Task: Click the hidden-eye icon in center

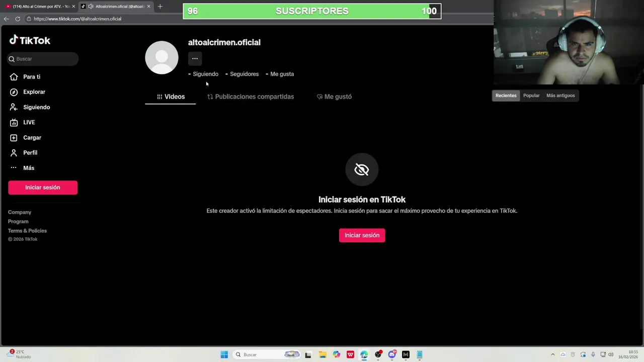Action: pyautogui.click(x=362, y=169)
